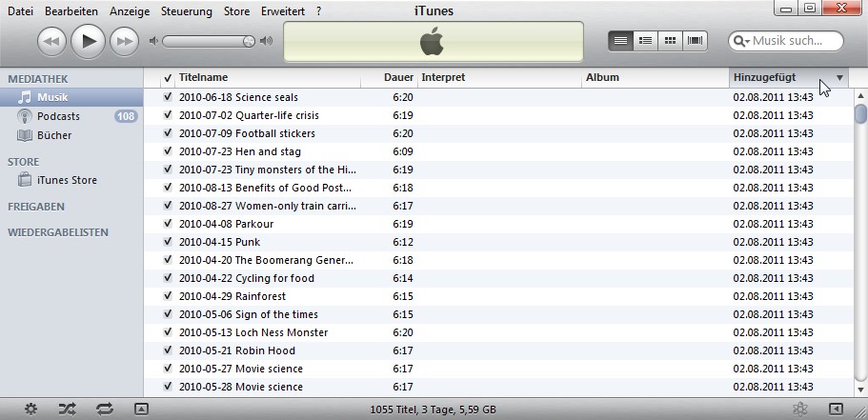Open the Steuerung menu

click(187, 11)
